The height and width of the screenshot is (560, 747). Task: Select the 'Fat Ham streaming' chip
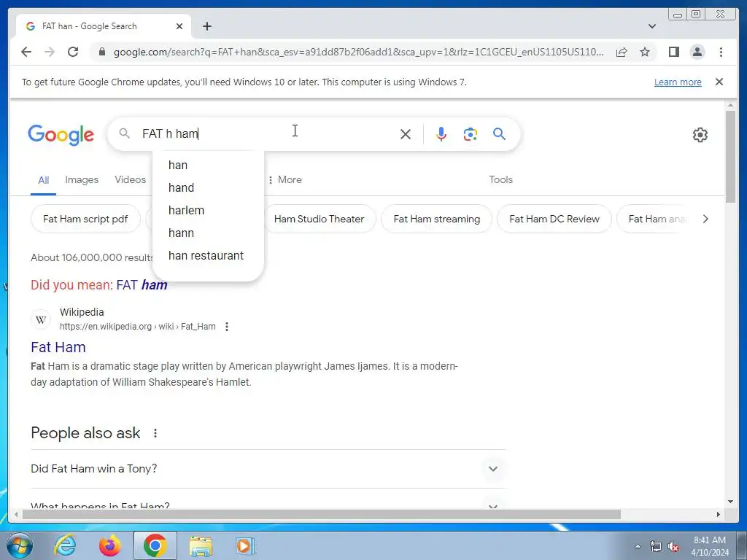(x=436, y=219)
